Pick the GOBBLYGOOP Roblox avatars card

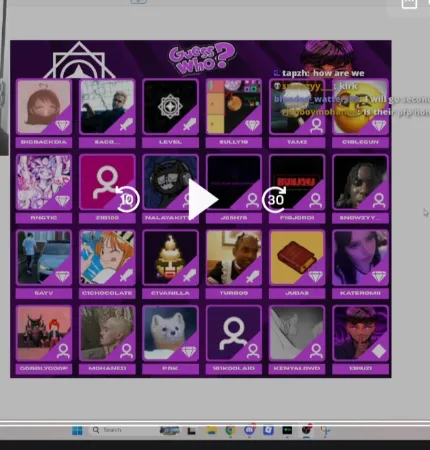pos(44,339)
